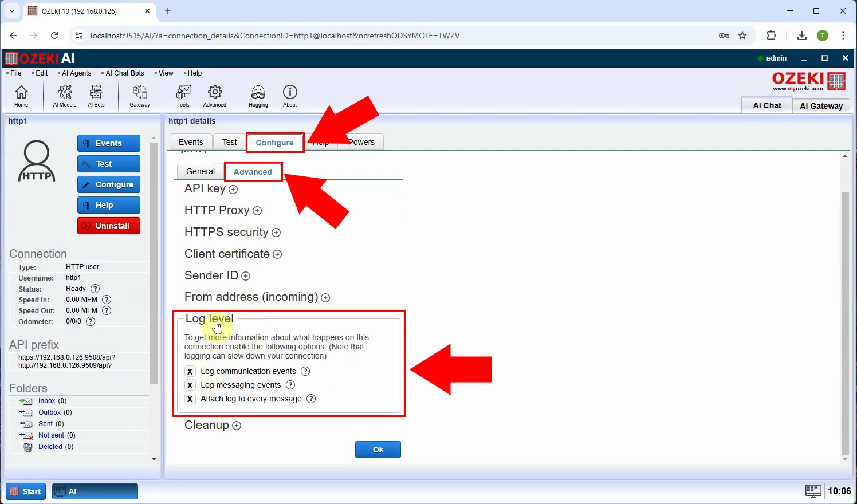Screen dimensions: 857x504
Task: Click the help icon next to Status Ready
Action: tap(96, 289)
